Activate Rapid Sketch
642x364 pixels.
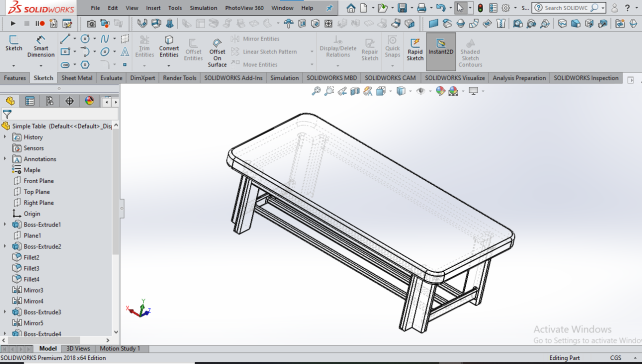coord(415,49)
